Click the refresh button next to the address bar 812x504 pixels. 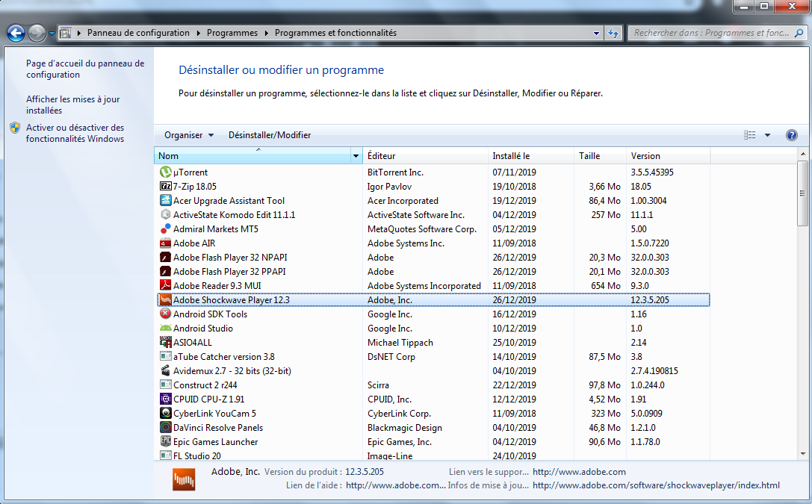point(613,33)
